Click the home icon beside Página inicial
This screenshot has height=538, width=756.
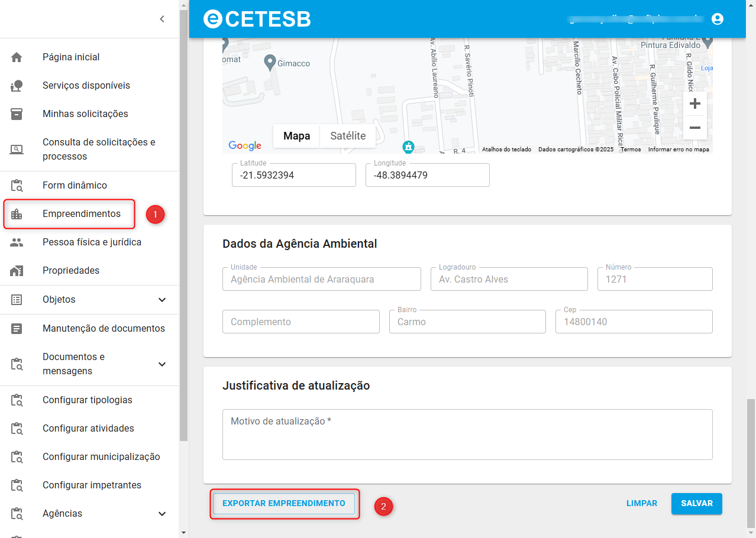click(x=17, y=57)
